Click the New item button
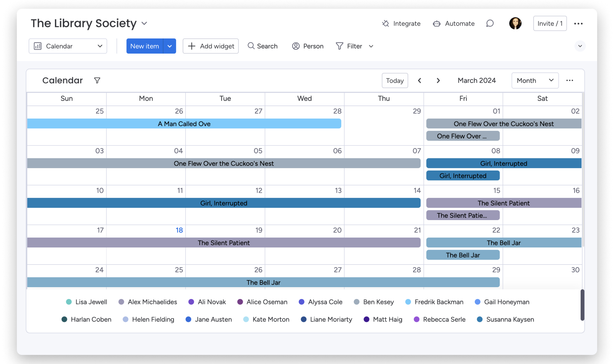The height and width of the screenshot is (364, 614). 145,46
